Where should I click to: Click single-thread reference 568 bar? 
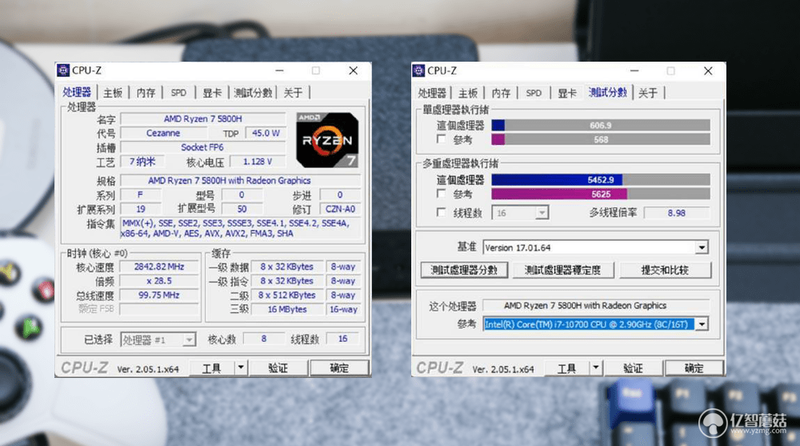click(601, 139)
